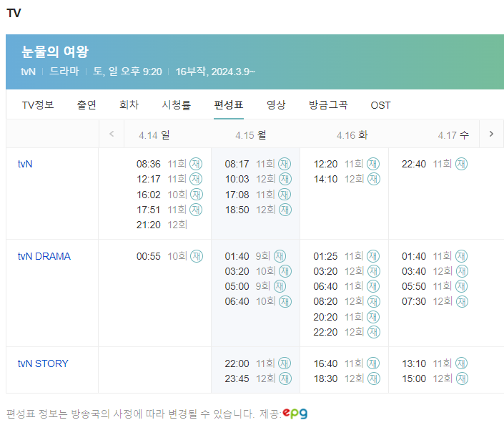Click the 4.15 월 date header
Image resolution: width=504 pixels, height=425 pixels.
tap(251, 135)
